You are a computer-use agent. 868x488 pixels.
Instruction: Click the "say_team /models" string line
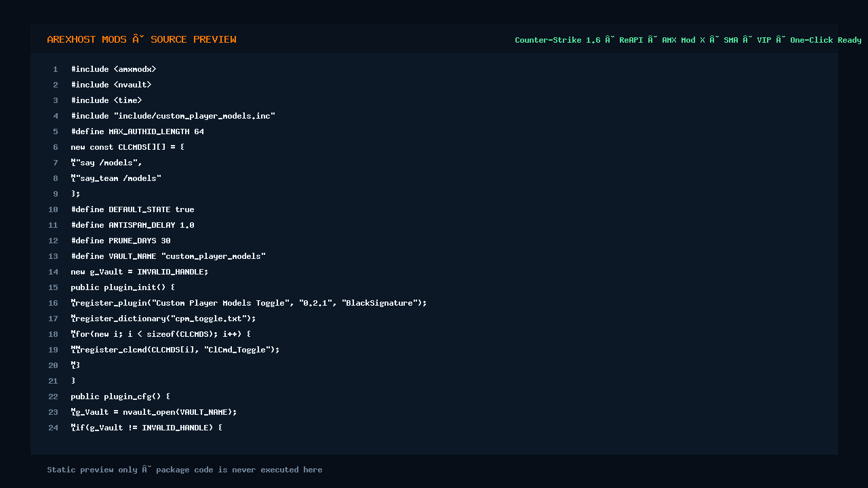pos(116,178)
